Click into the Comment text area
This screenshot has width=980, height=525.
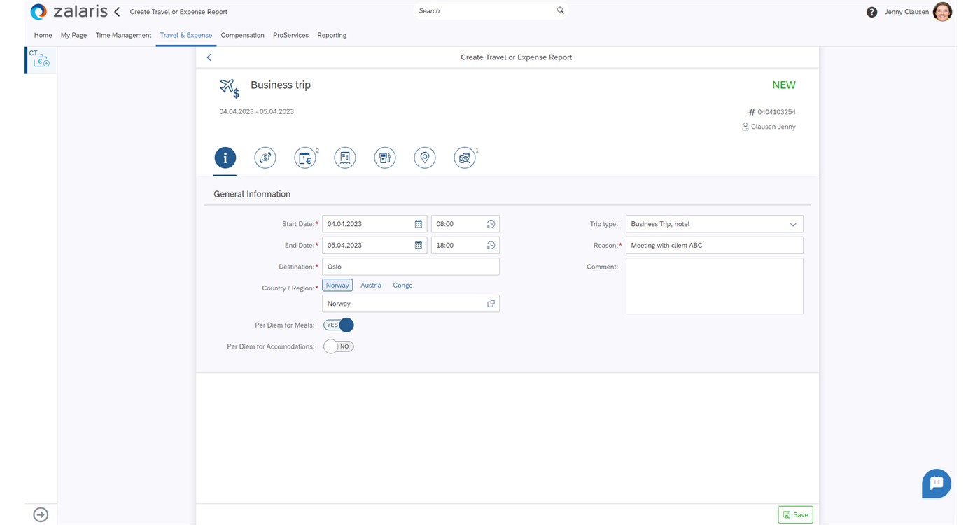click(714, 286)
